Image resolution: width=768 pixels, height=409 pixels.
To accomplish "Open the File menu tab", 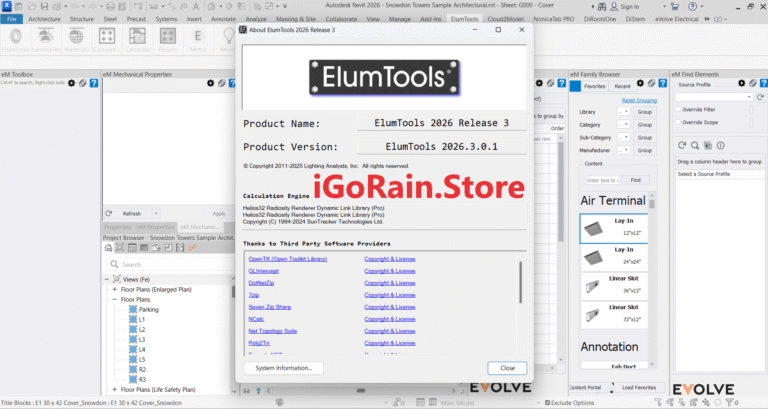I will pyautogui.click(x=12, y=19).
